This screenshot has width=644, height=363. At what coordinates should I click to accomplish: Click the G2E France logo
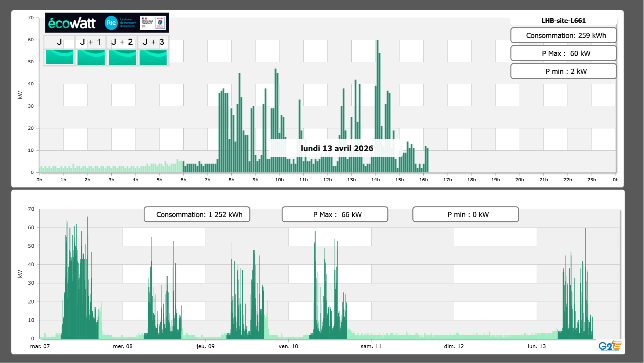tap(610, 346)
